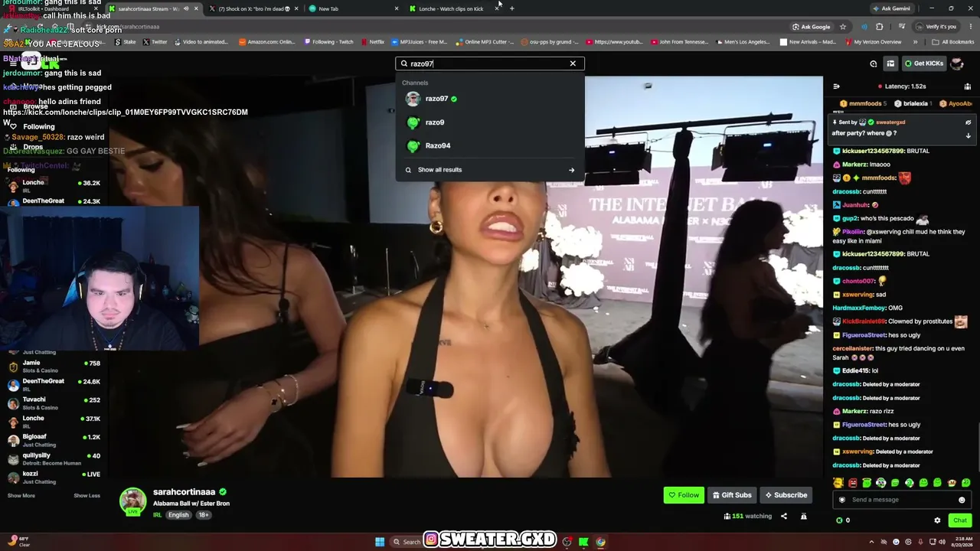Viewport: 980px width, 551px height.
Task: Open the emoji picker in chat input
Action: [962, 500]
